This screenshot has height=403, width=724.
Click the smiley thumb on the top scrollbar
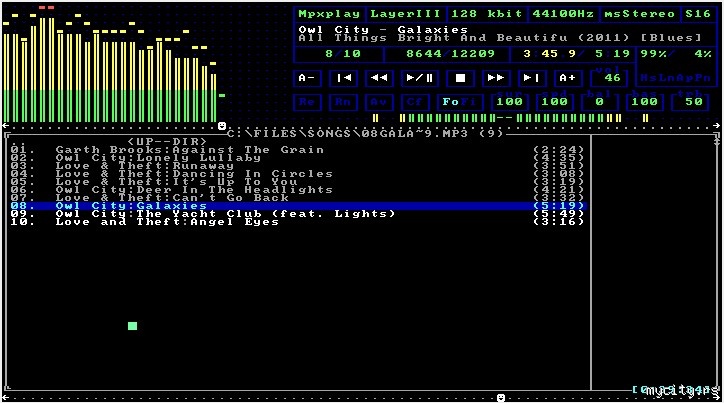point(222,126)
